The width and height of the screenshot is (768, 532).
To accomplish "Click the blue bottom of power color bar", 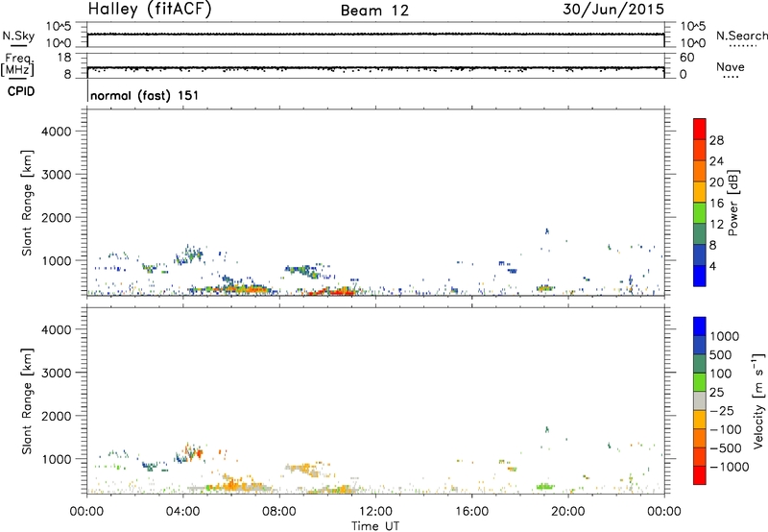I will (700, 276).
